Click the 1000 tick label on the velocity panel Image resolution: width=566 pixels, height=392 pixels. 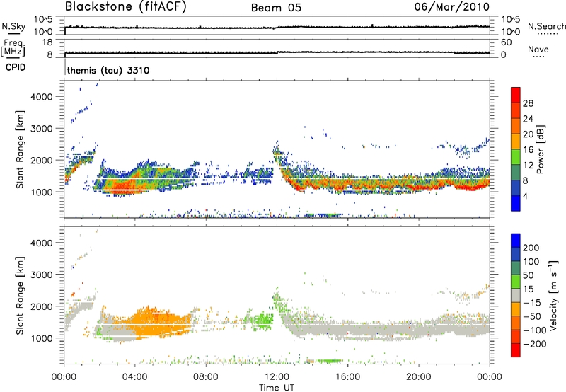42,338
